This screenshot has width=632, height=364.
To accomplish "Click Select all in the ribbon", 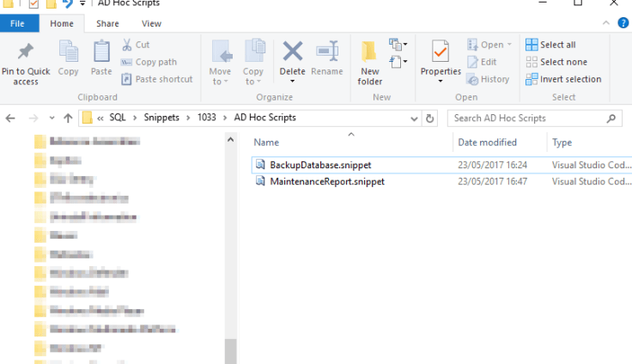I will pos(550,45).
